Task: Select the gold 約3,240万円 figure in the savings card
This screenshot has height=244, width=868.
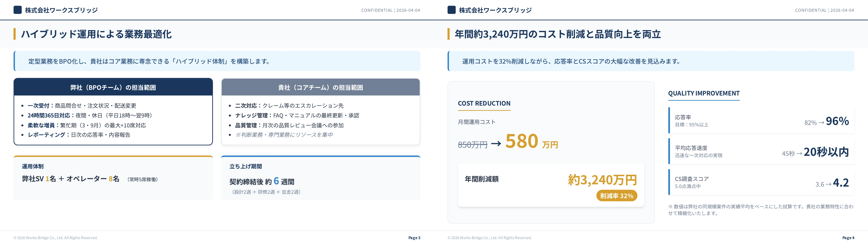Action: (602, 180)
